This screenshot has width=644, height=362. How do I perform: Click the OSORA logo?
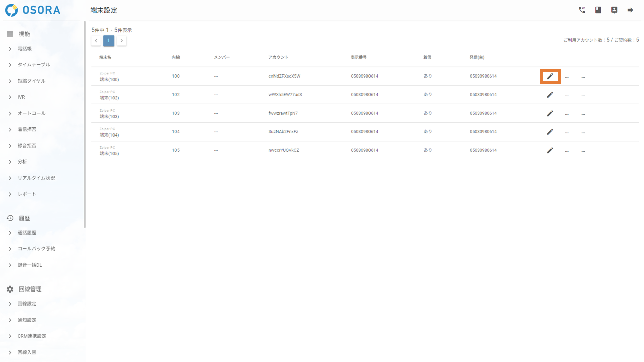click(33, 10)
